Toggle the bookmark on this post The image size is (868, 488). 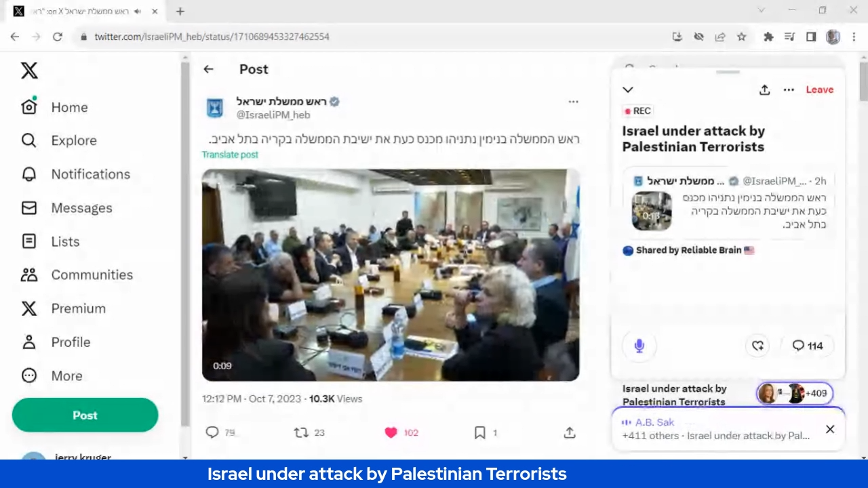click(479, 432)
